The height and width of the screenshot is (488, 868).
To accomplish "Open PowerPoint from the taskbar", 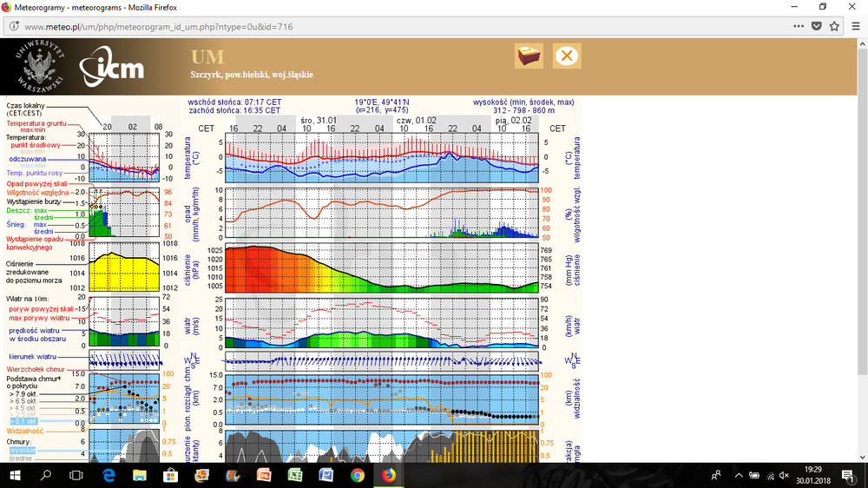I will 264,475.
